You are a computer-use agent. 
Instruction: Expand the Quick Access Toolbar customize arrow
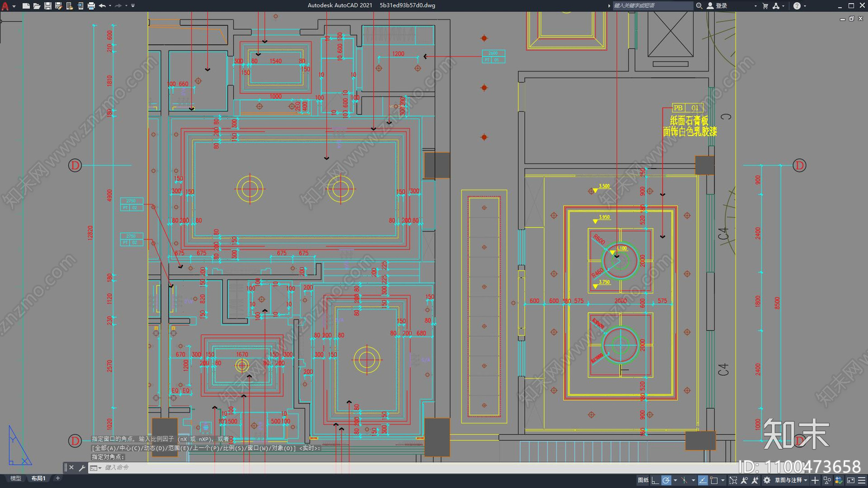point(133,6)
